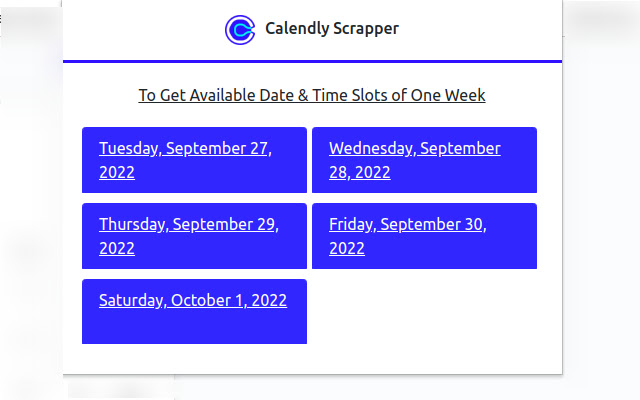640x400 pixels.
Task: Select Tuesday, September 27, 2022
Action: point(185,149)
